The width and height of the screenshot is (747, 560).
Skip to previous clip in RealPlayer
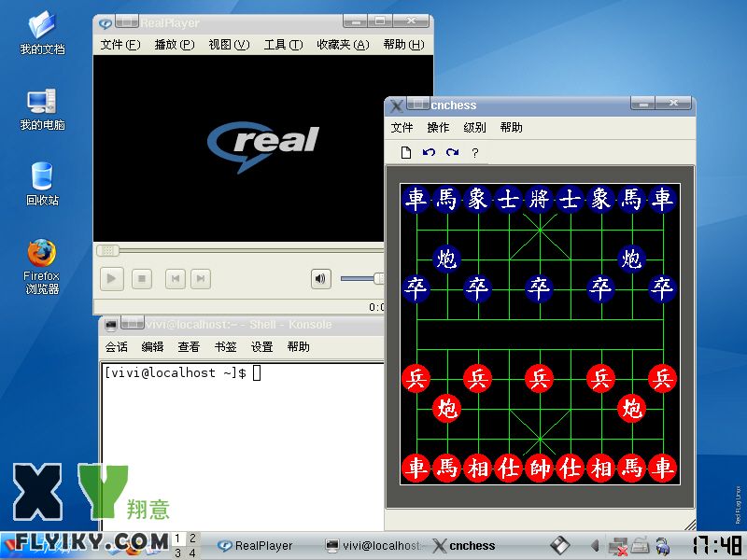176,278
